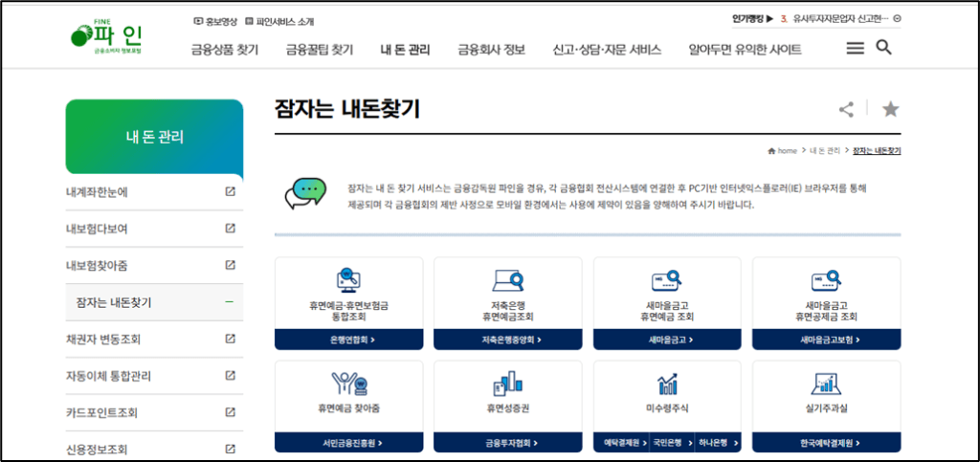Click the home icon in breadcrumb
This screenshot has height=462, width=980.
(772, 151)
